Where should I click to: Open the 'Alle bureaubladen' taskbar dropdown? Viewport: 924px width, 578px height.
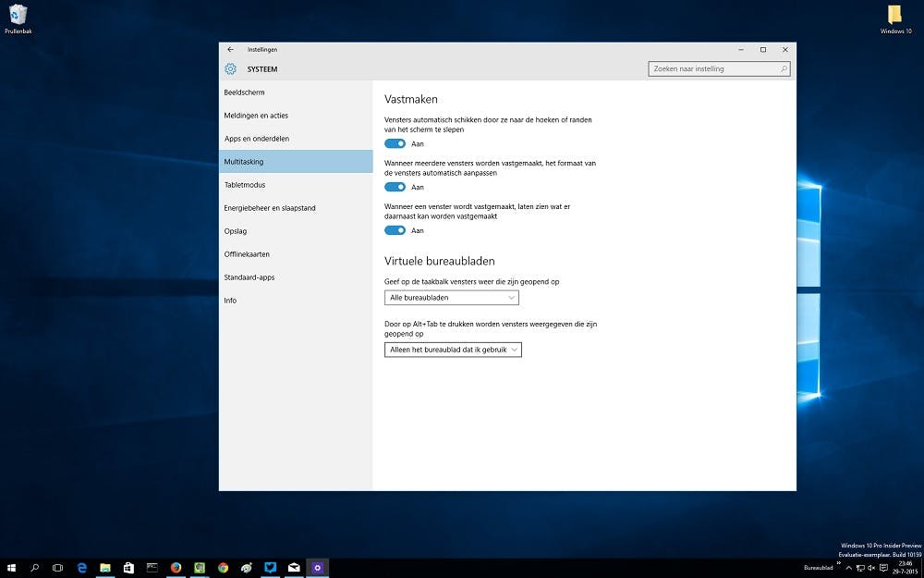[451, 298]
